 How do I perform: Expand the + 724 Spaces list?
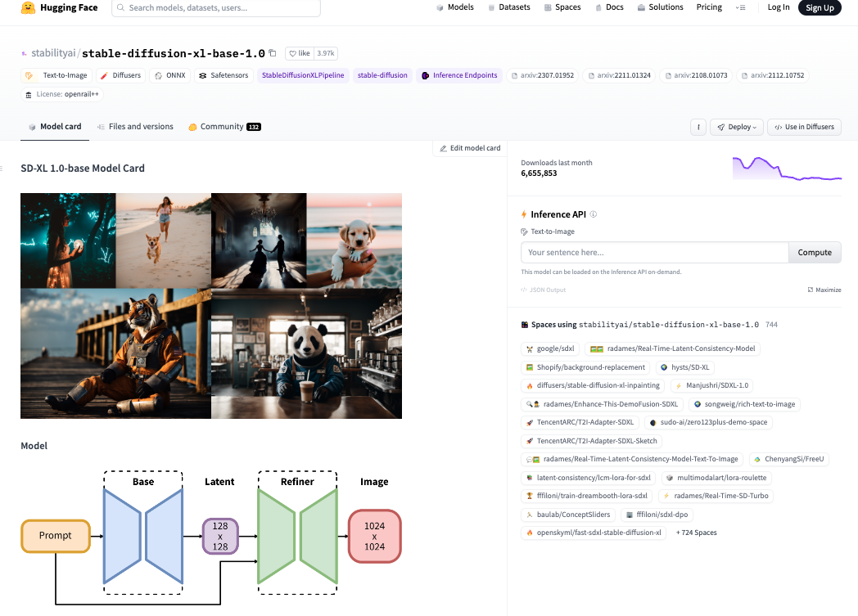tap(696, 533)
